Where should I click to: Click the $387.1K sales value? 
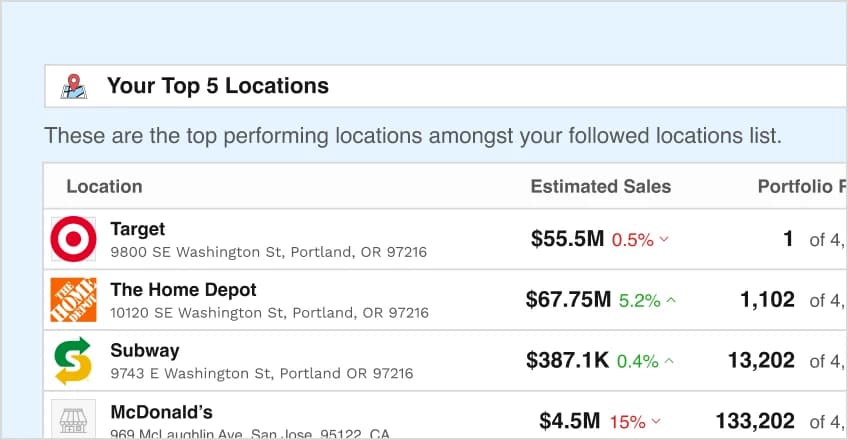pos(567,360)
